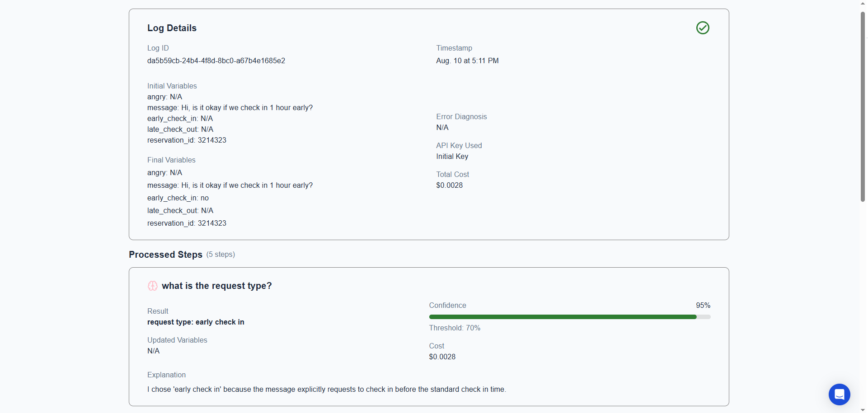Click the page vertical scrollbar thumb
Image resolution: width=868 pixels, height=413 pixels.
[863, 106]
